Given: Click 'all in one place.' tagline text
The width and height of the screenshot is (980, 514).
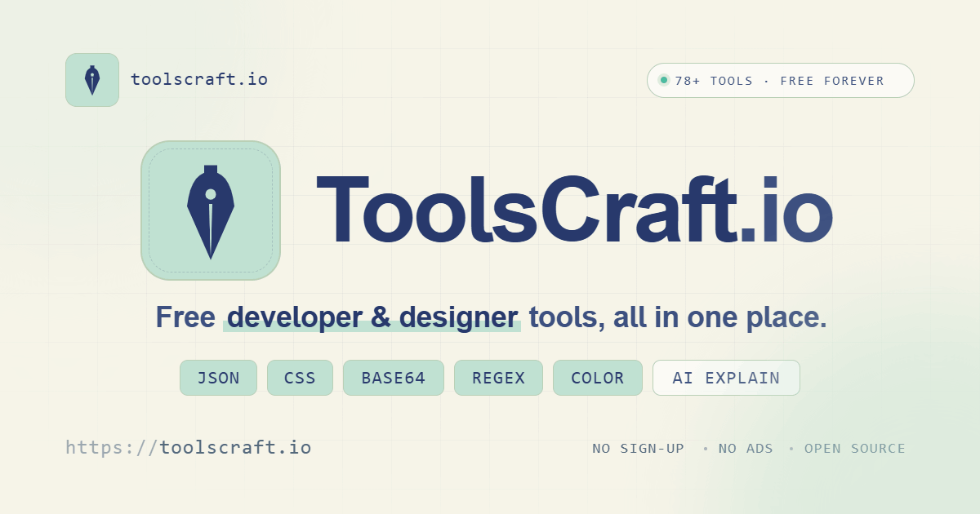Looking at the screenshot, I should tap(720, 317).
